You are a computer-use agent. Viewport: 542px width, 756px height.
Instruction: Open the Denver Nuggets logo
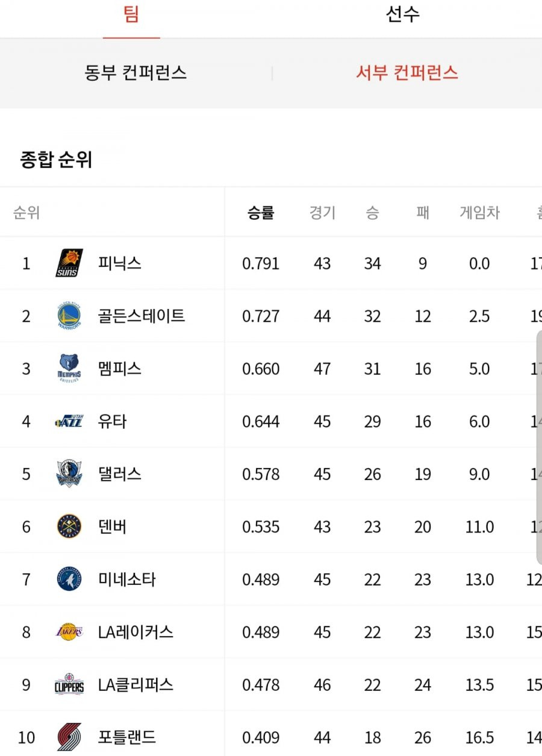point(69,526)
